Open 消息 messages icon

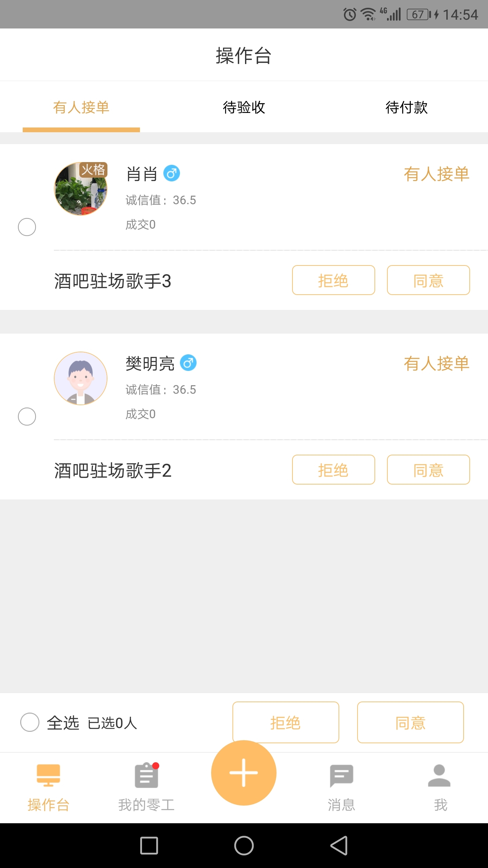coord(341,775)
